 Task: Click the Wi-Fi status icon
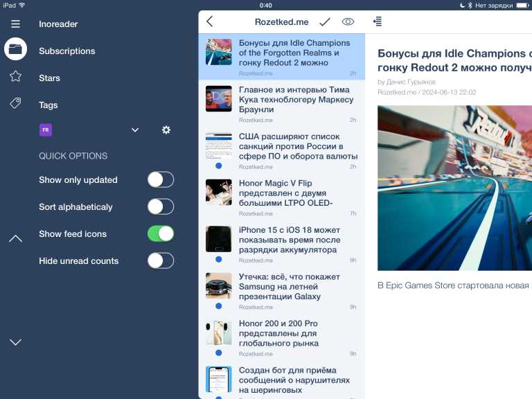22,5
